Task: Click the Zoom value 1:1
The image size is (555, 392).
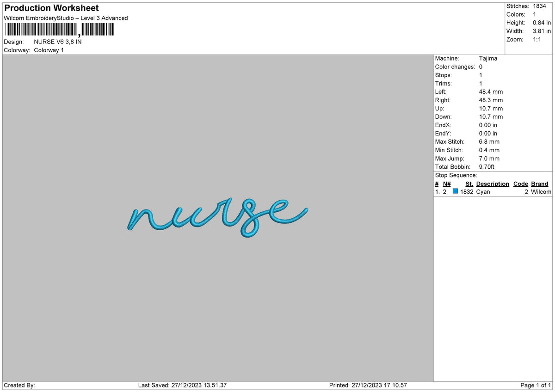Action: click(x=537, y=39)
